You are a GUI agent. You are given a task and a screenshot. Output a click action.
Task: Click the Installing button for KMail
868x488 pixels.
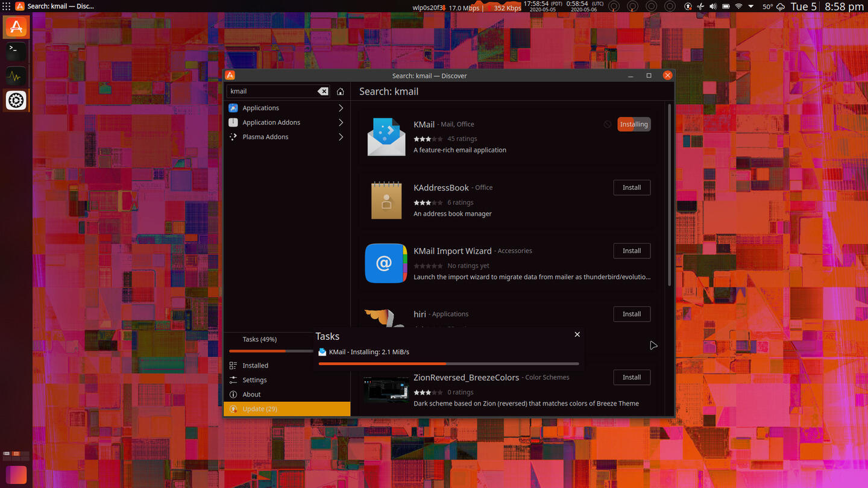pos(634,124)
